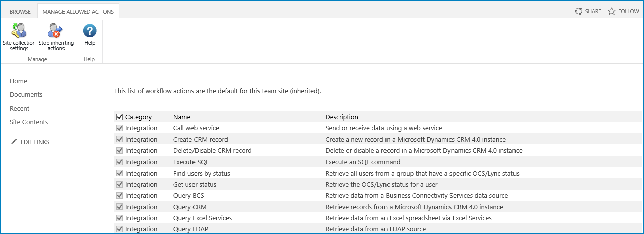Toggle checkbox for Execute SQL action
The width and height of the screenshot is (644, 234).
[119, 162]
